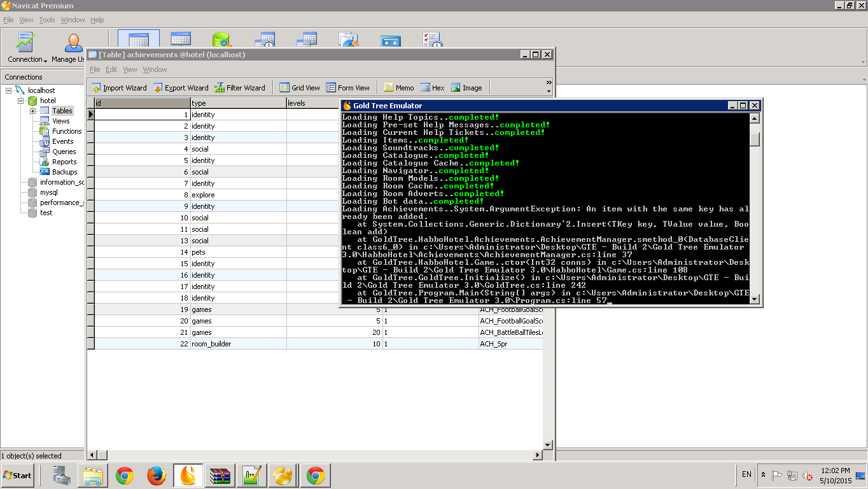Open Firefox from the taskbar

click(157, 476)
